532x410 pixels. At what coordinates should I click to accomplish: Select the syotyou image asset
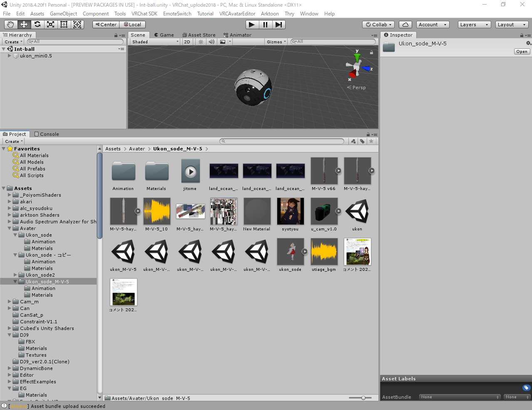coord(290,215)
